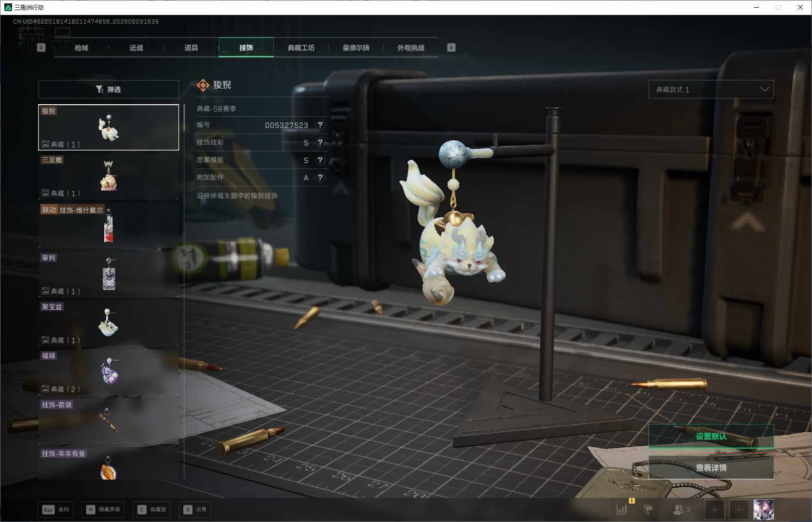Image resolution: width=812 pixels, height=522 pixels.
Task: Go to the 典藏工坊 tab
Action: point(301,48)
